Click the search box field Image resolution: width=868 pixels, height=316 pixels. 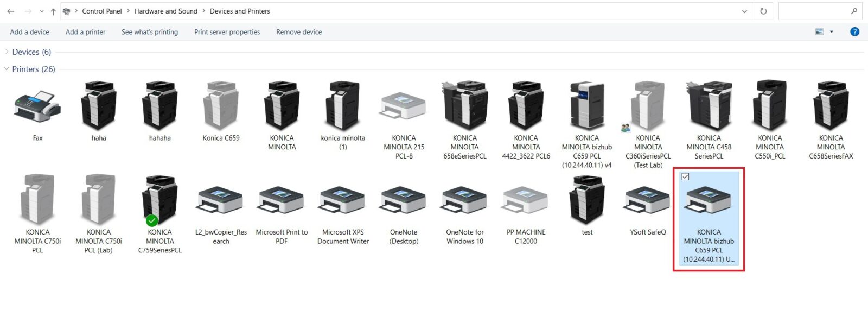click(x=814, y=11)
